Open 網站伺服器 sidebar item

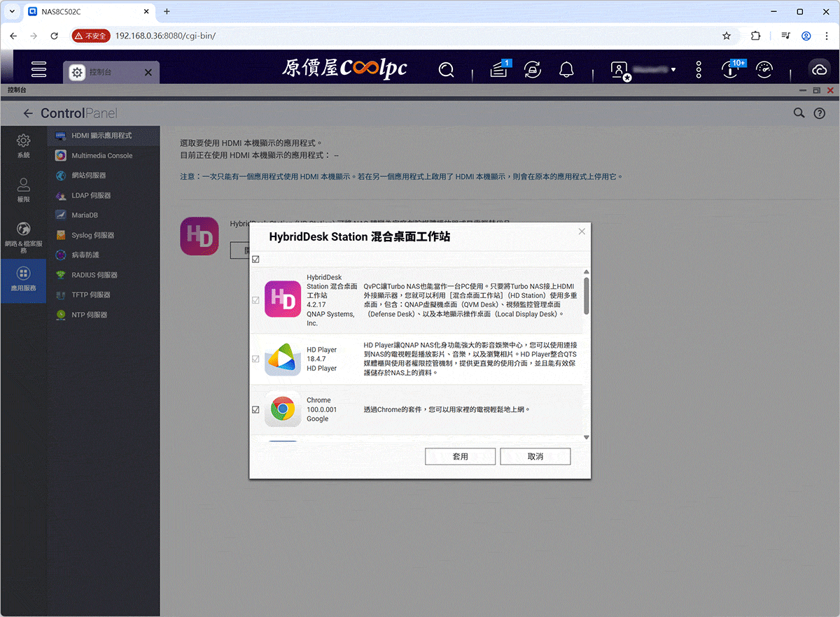tap(104, 176)
